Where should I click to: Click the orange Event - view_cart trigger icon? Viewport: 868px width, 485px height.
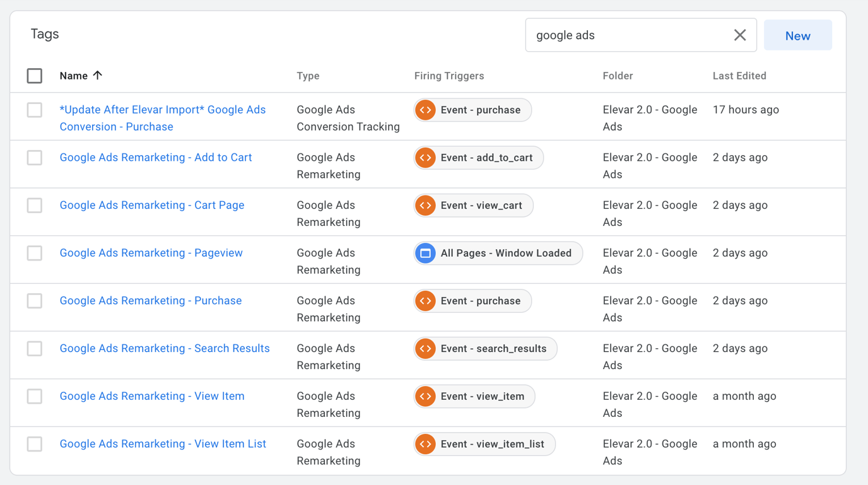pyautogui.click(x=426, y=206)
